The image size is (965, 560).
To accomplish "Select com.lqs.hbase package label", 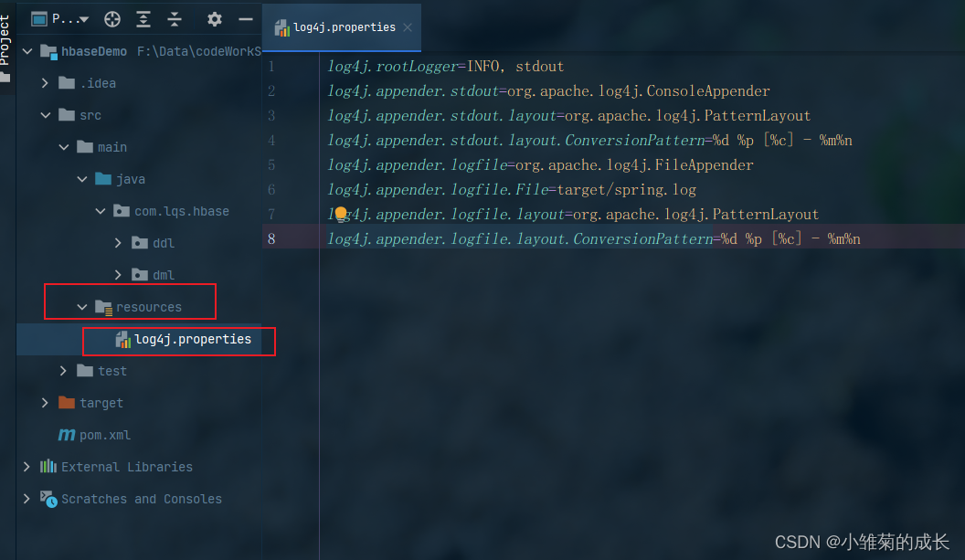I will click(182, 211).
